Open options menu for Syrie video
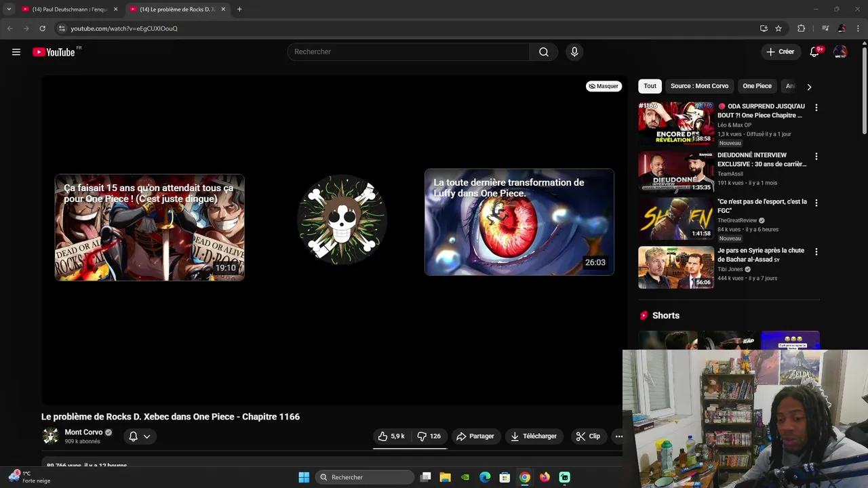The height and width of the screenshot is (488, 868). pos(816,251)
